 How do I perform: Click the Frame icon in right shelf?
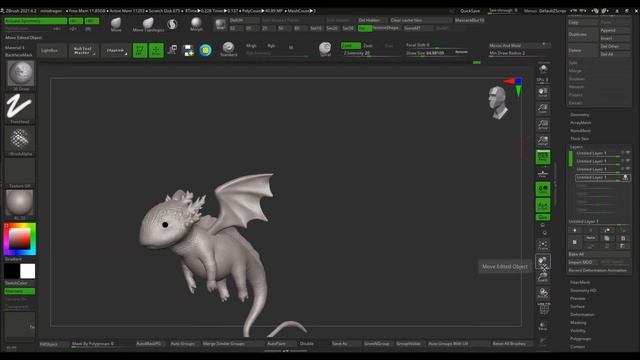click(543, 245)
